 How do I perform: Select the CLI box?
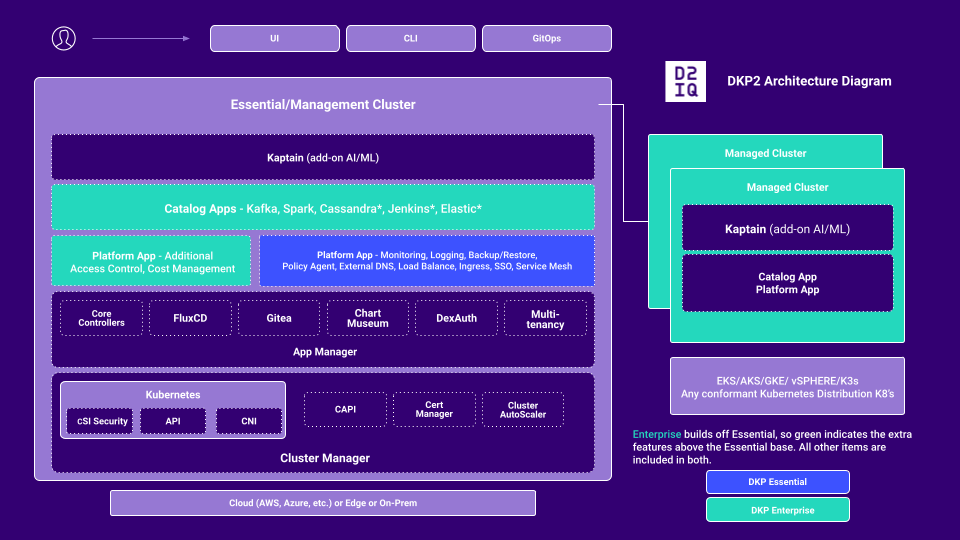tap(411, 39)
